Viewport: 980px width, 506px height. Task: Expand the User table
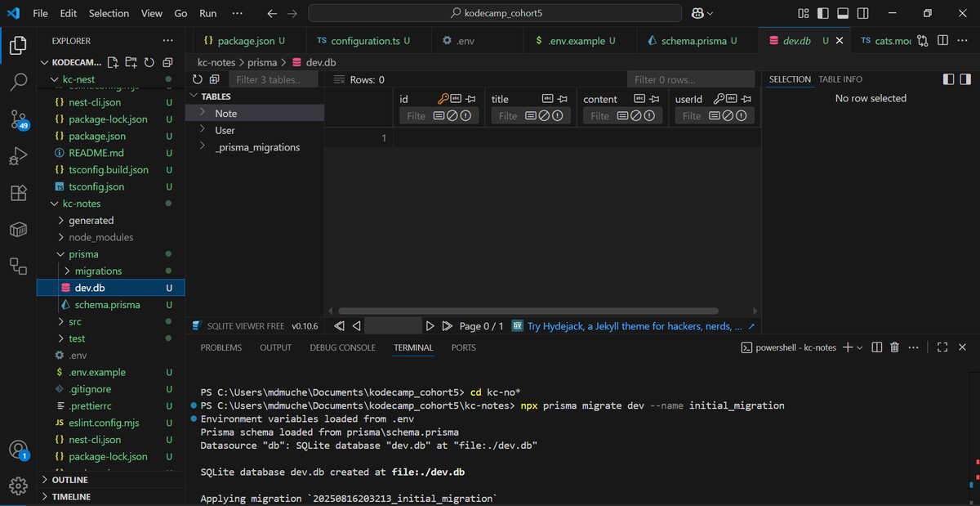[x=202, y=130]
